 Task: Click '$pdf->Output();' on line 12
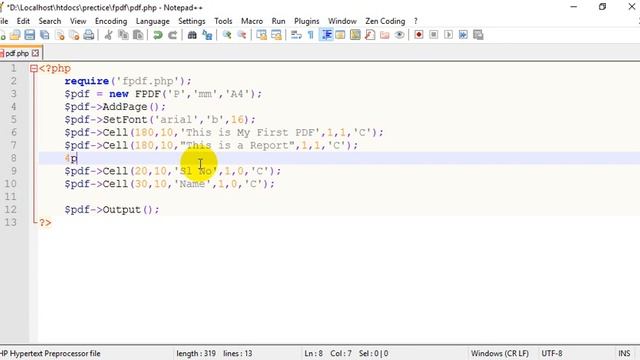pos(112,210)
